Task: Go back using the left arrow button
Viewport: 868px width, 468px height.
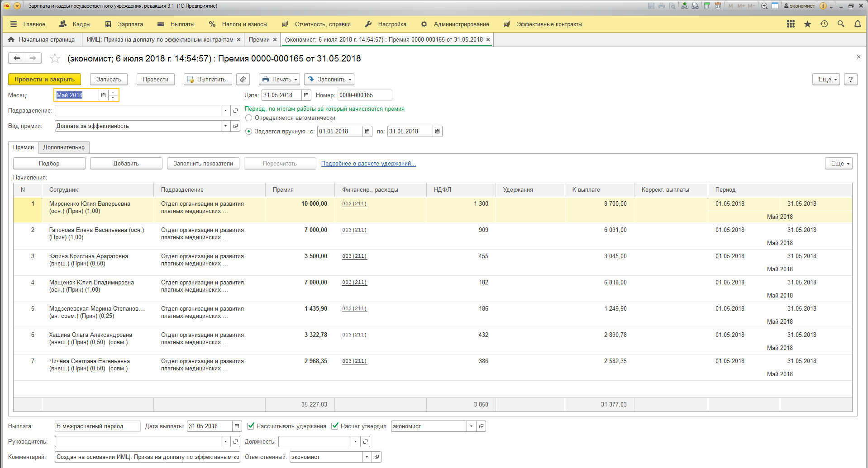Action: (x=17, y=58)
